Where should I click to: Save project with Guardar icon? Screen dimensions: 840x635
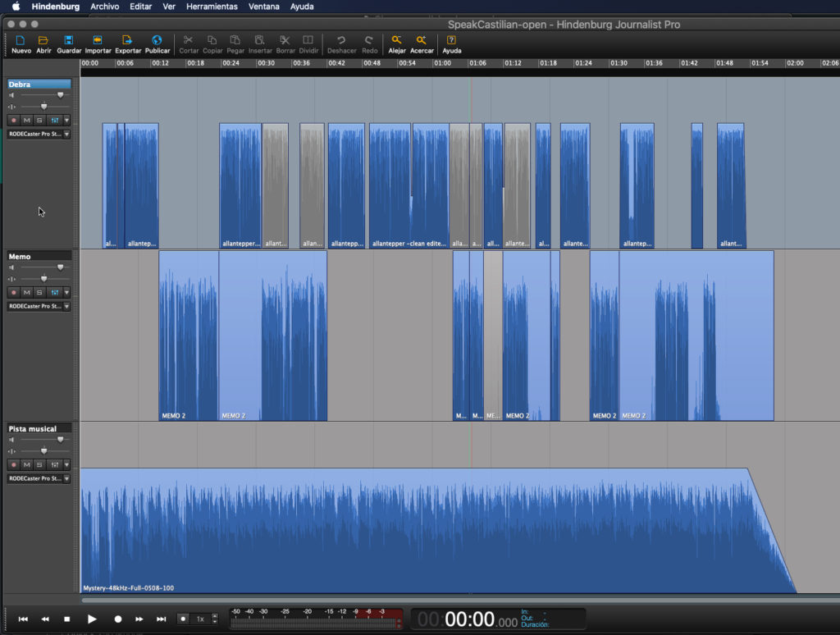click(69, 44)
